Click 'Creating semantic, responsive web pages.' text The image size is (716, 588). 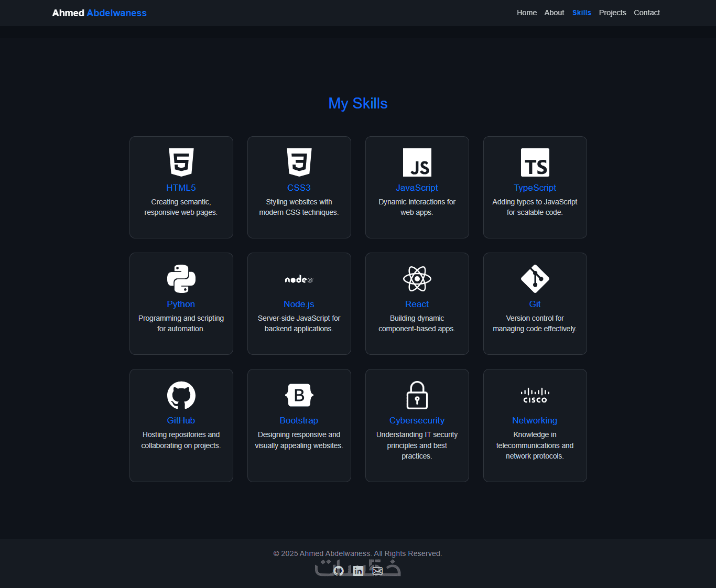(x=181, y=207)
